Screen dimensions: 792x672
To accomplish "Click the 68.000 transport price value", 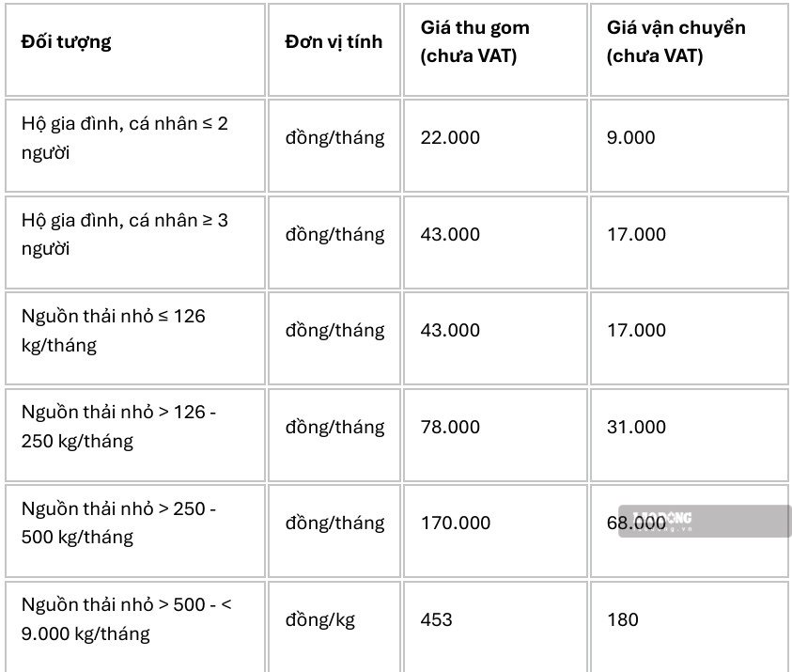I will (636, 523).
